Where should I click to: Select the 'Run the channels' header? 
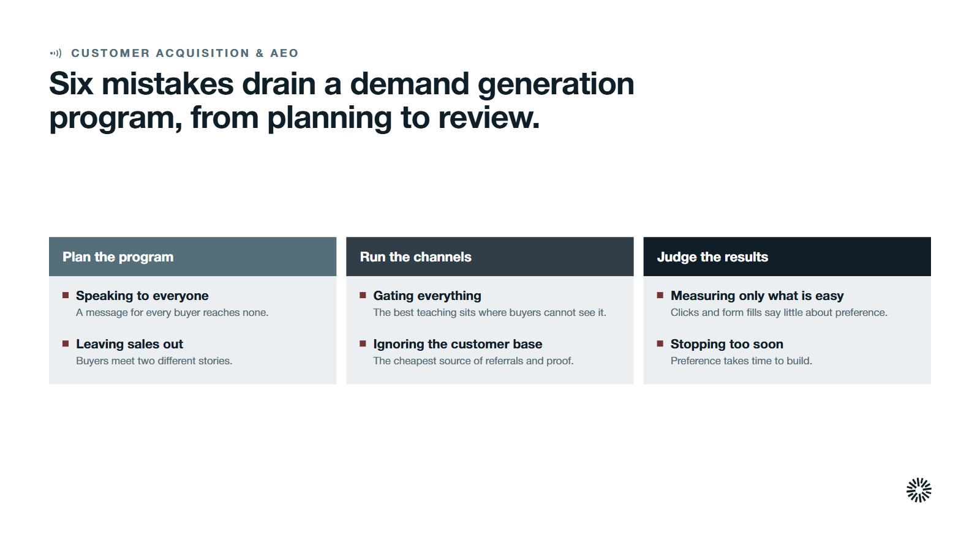[x=489, y=257]
